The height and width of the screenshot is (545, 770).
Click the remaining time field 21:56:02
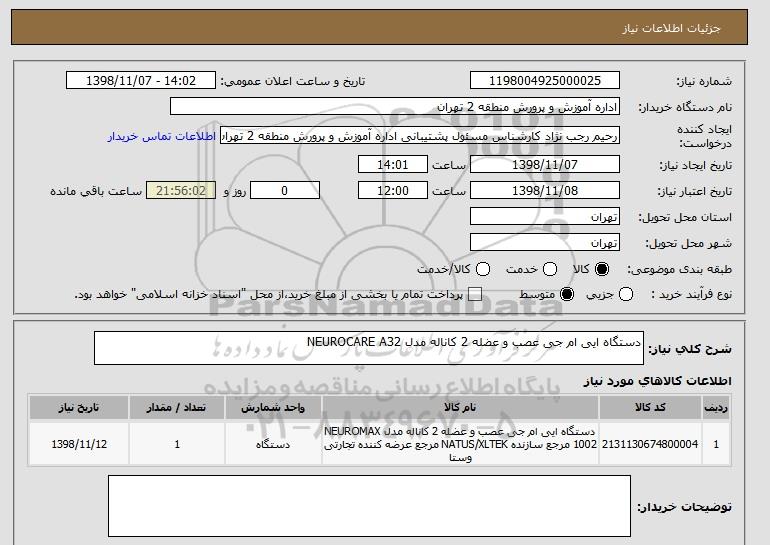point(181,191)
